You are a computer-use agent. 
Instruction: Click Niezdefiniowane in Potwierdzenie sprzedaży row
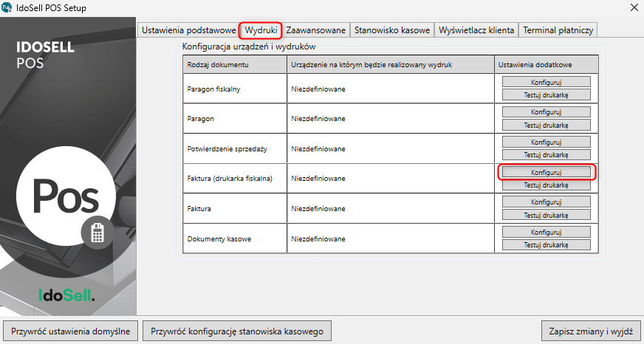pos(318,148)
